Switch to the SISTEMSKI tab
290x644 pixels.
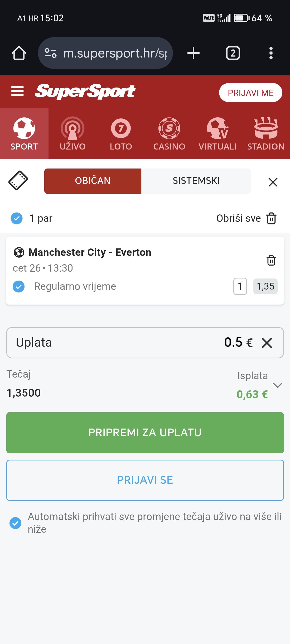[196, 181]
